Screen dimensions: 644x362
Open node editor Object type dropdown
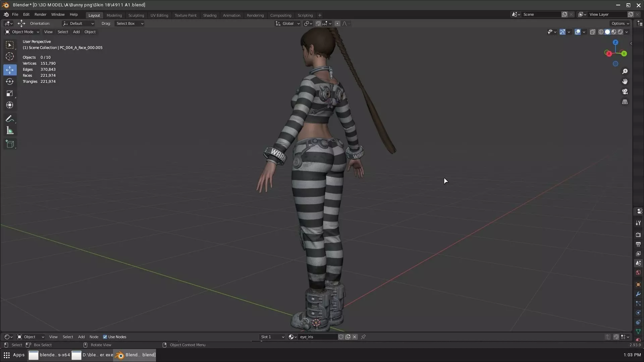pos(31,337)
